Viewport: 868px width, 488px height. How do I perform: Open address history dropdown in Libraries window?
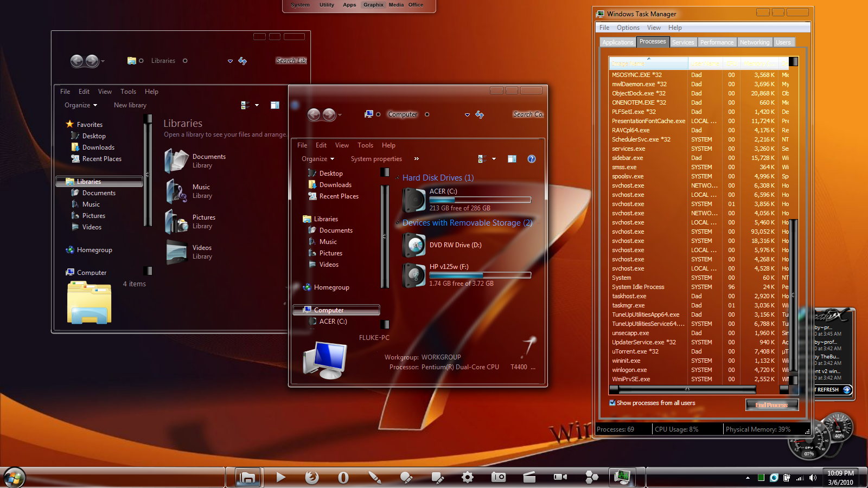coord(230,61)
